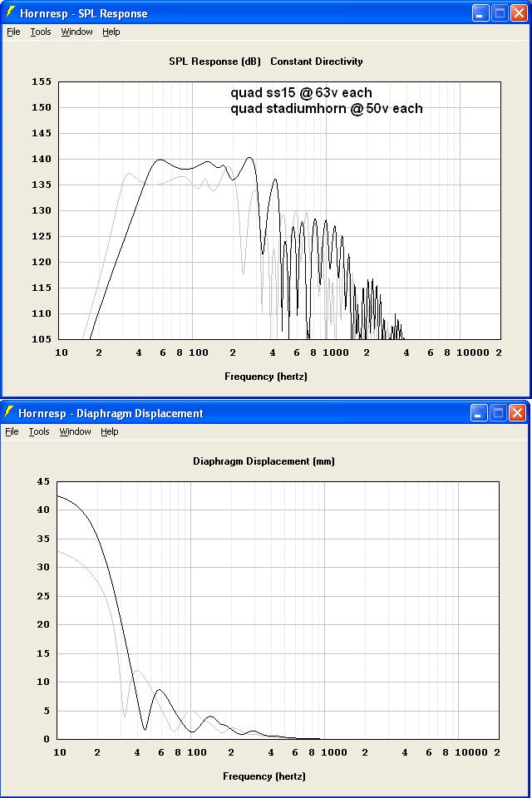532x798 pixels.
Task: Open Help menu in Diaphragm Displacement window
Action: click(x=110, y=431)
